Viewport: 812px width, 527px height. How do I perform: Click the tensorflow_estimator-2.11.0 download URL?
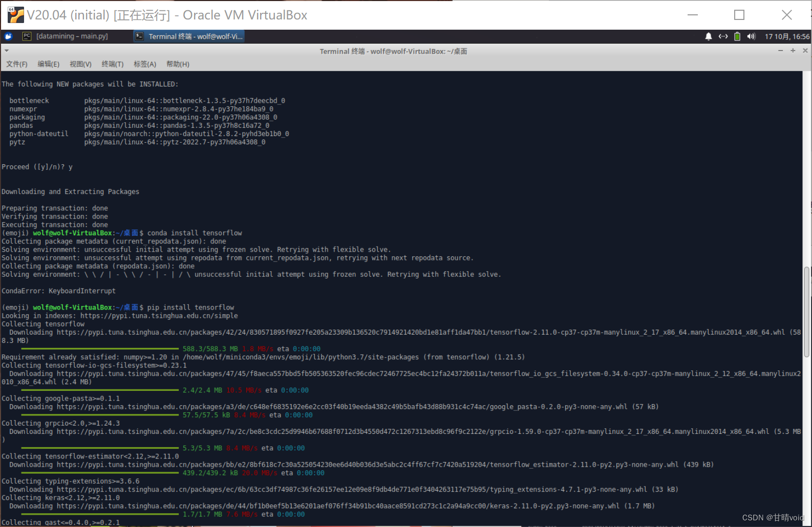pos(368,465)
